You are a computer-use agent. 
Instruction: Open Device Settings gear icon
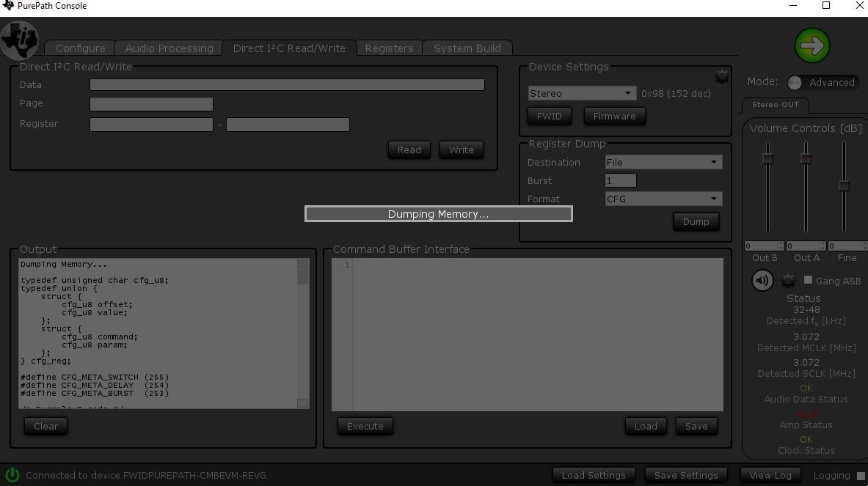(721, 76)
